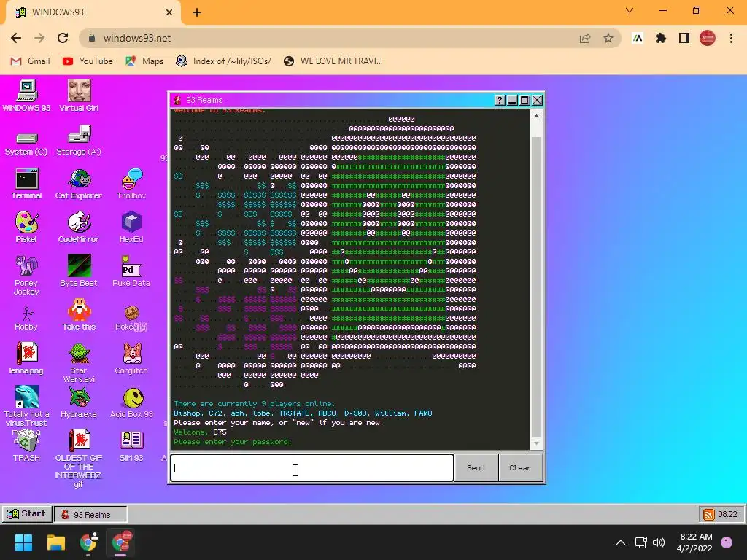Open the volume speaker tray icon

point(659,542)
